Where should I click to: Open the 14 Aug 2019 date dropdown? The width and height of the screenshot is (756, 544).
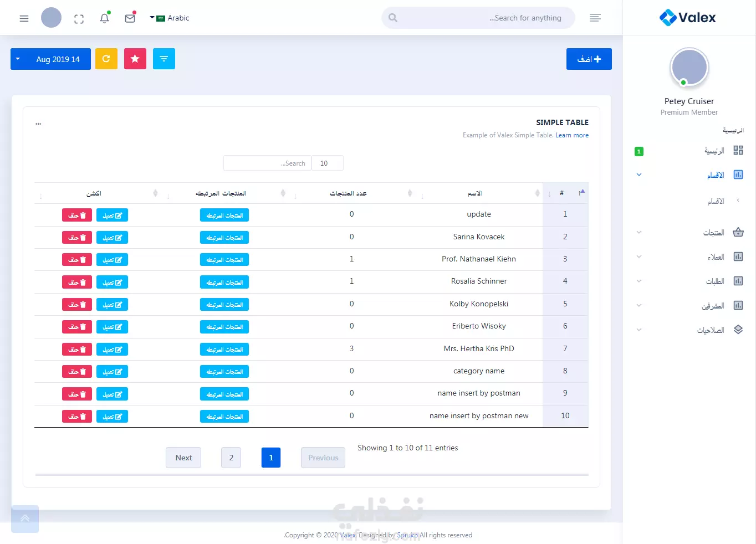(x=50, y=59)
